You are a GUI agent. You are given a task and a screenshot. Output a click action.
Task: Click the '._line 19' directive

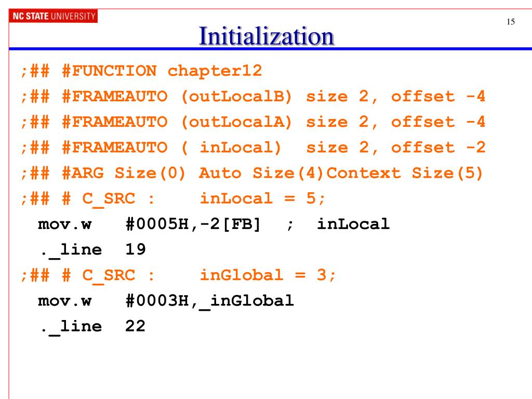(x=93, y=250)
